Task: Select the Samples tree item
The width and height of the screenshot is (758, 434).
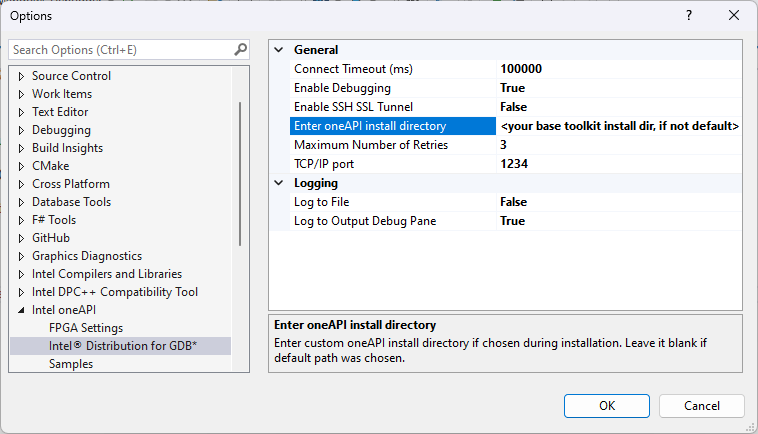Action: [x=71, y=364]
